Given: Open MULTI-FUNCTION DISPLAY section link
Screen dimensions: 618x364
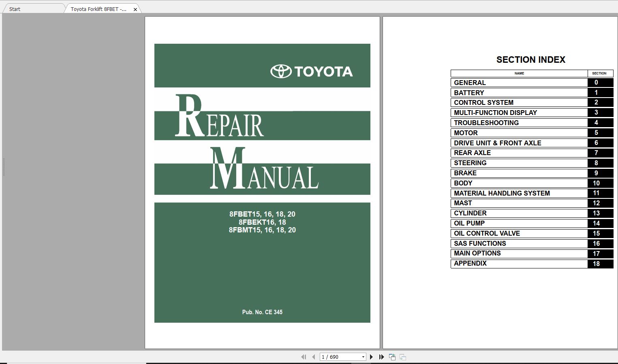Looking at the screenshot, I should pyautogui.click(x=519, y=113).
